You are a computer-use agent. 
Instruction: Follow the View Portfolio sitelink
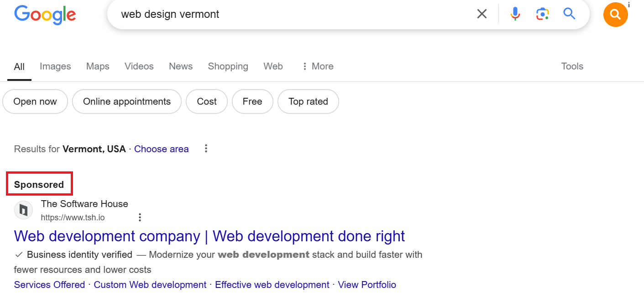click(367, 285)
